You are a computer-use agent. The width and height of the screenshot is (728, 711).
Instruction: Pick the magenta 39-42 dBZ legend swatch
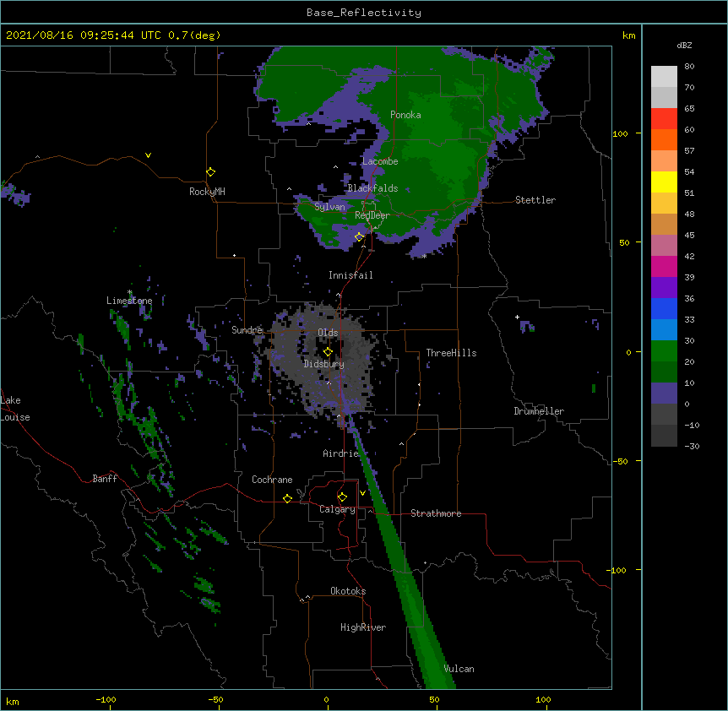point(664,266)
